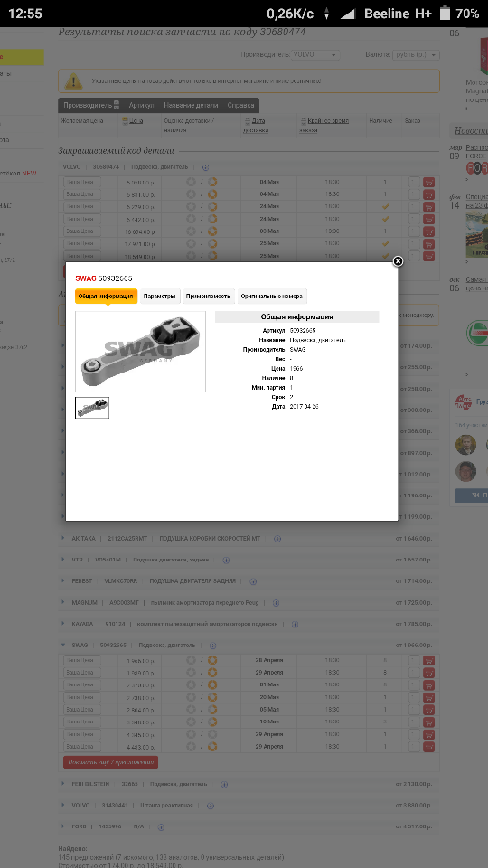Viewport: 488px width, 868px height.
Task: Expand the FORD 1435996 row
Action: (x=63, y=826)
